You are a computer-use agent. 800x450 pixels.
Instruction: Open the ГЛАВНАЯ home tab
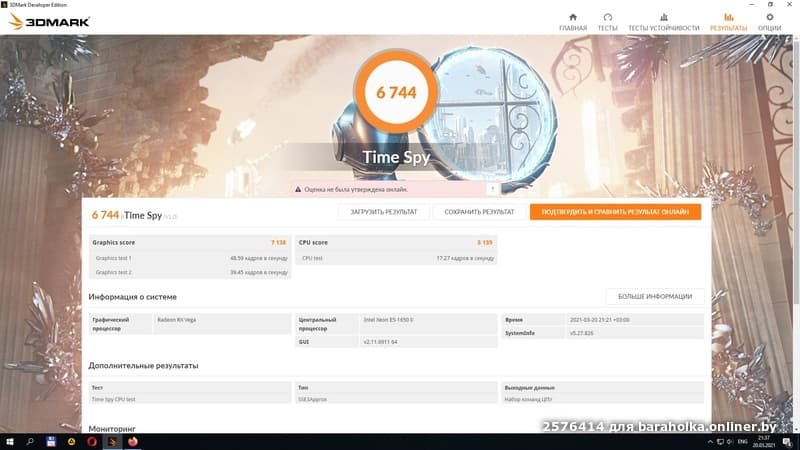tap(573, 22)
